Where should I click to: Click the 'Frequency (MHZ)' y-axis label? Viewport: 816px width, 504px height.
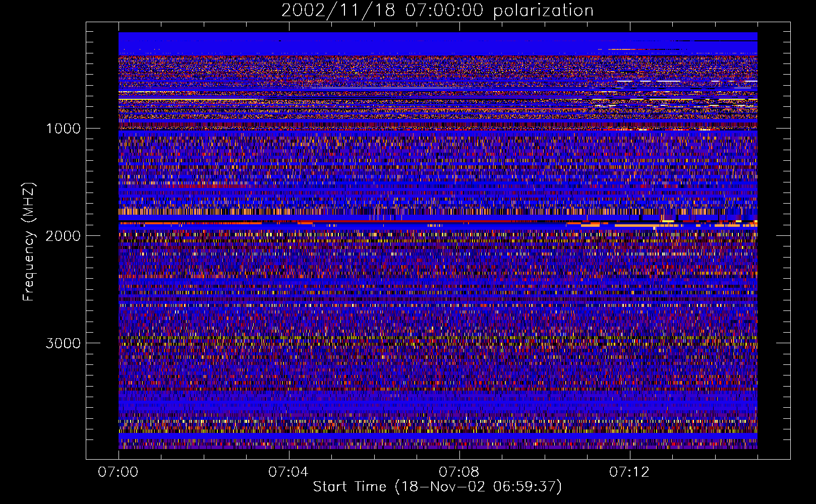click(29, 242)
